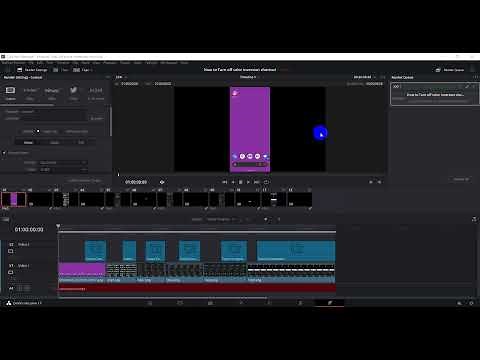The height and width of the screenshot is (360, 480).
Task: Open the Cut page
Action: point(180,303)
